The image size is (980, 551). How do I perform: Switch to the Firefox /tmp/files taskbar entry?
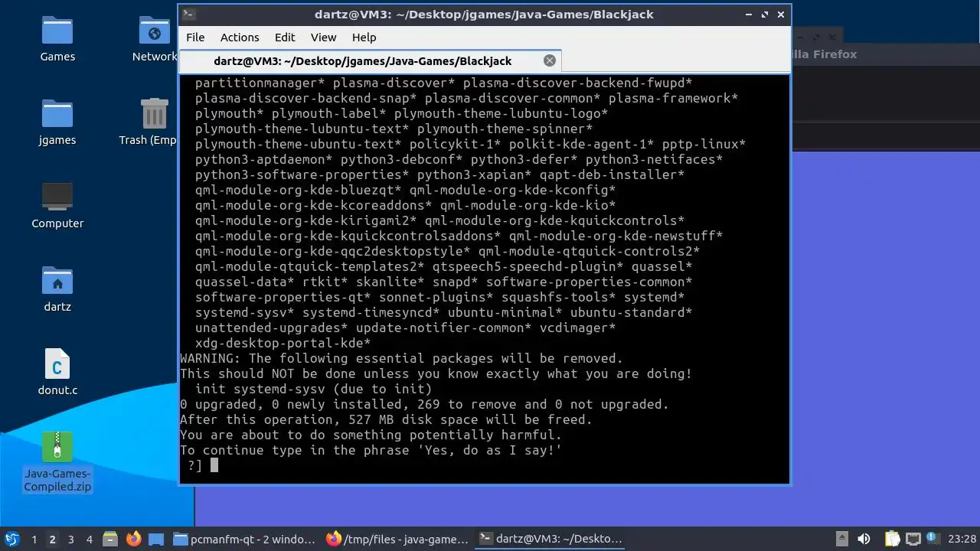tap(397, 539)
